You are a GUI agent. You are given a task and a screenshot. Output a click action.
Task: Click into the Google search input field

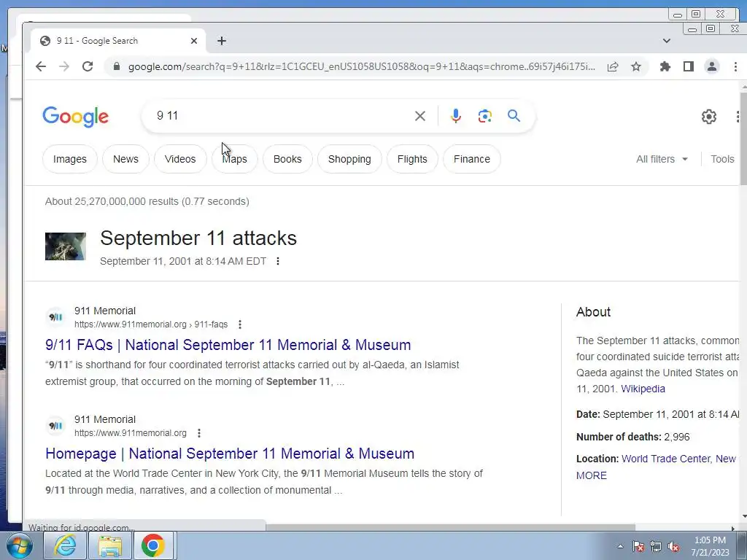pos(281,116)
